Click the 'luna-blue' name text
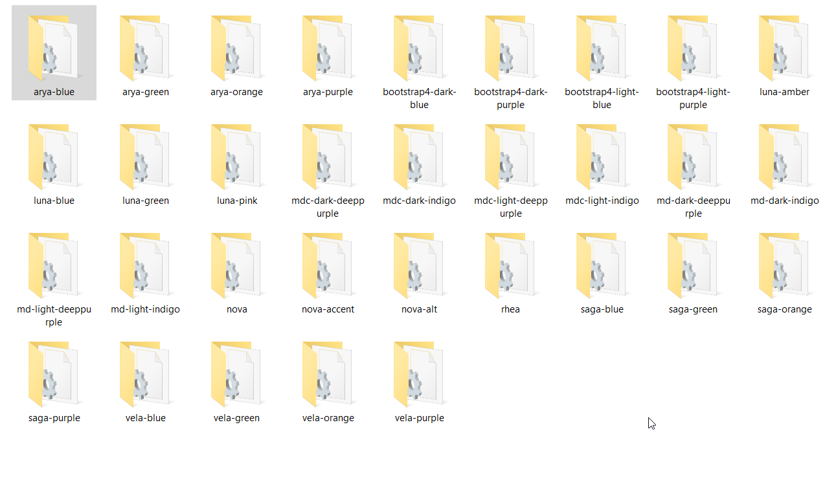The image size is (836, 504). click(54, 201)
